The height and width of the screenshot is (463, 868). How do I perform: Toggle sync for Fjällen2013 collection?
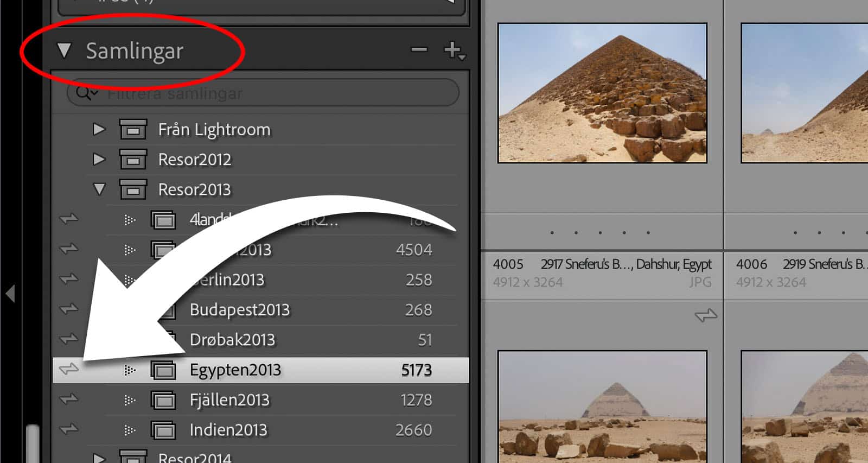point(69,399)
